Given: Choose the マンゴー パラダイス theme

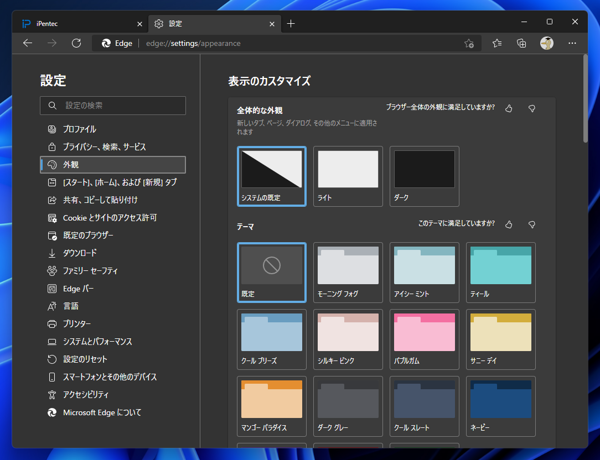Looking at the screenshot, I should [272, 406].
